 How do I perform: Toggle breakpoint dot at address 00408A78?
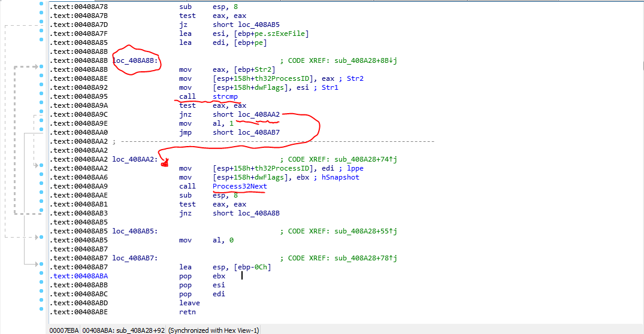click(41, 4)
